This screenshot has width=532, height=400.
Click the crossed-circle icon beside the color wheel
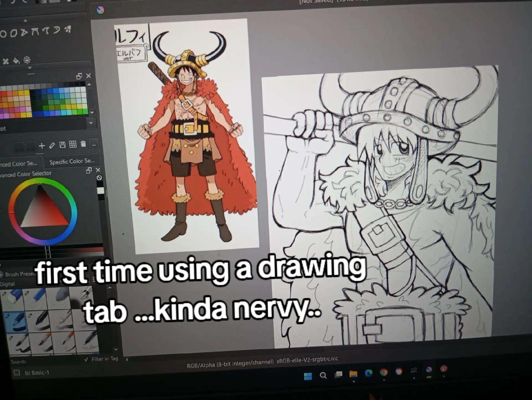coord(99,178)
